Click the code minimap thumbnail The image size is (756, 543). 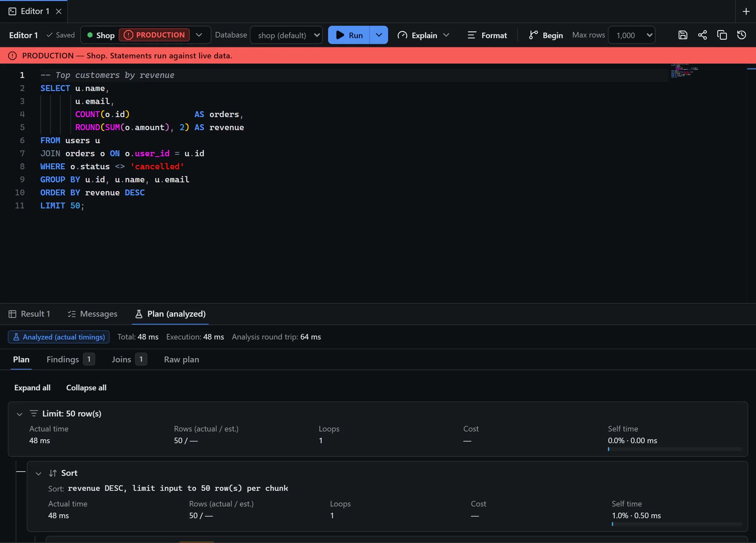(x=685, y=71)
